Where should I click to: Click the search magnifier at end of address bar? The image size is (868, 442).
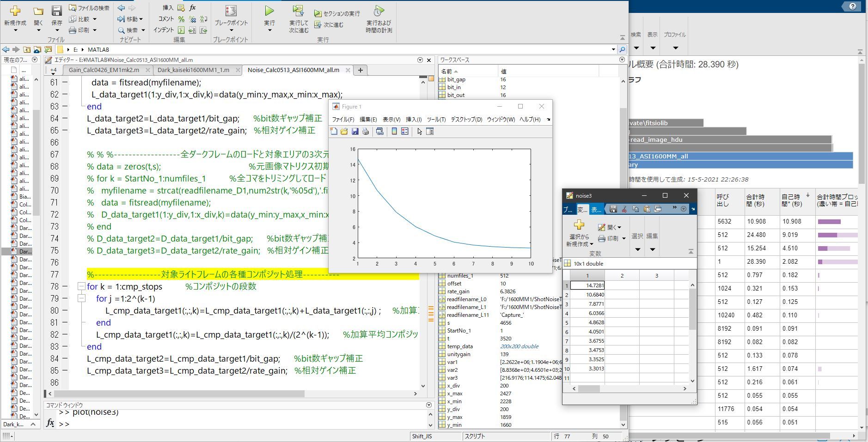coord(622,49)
